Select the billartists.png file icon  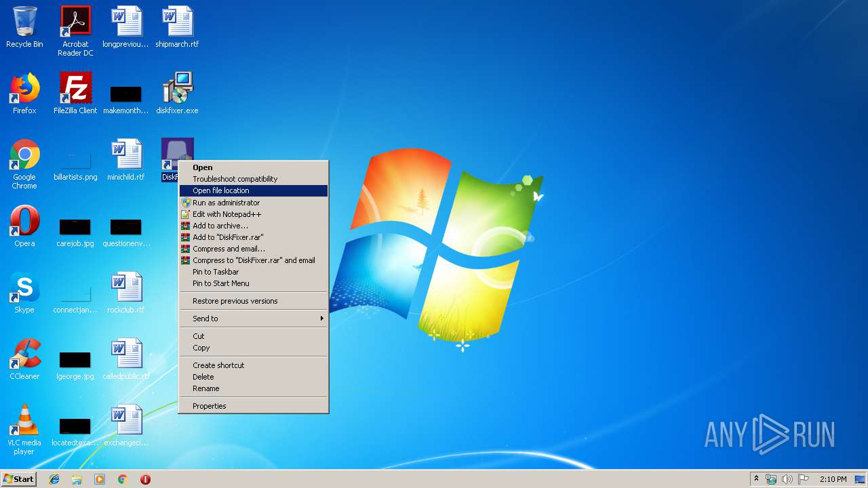pyautogui.click(x=75, y=166)
